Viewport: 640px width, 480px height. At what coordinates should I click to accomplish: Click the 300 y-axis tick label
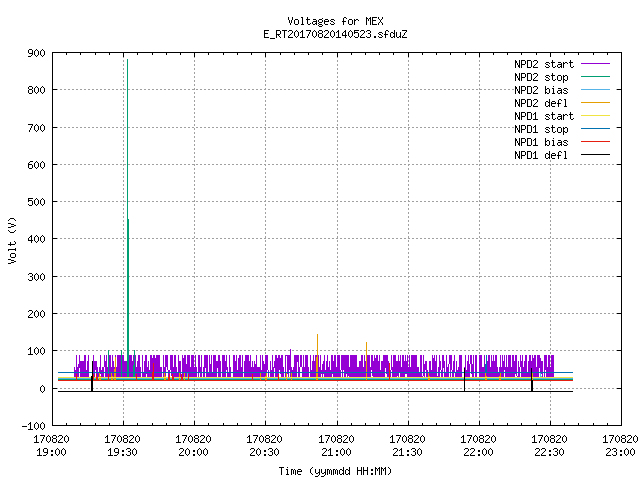tap(36, 277)
